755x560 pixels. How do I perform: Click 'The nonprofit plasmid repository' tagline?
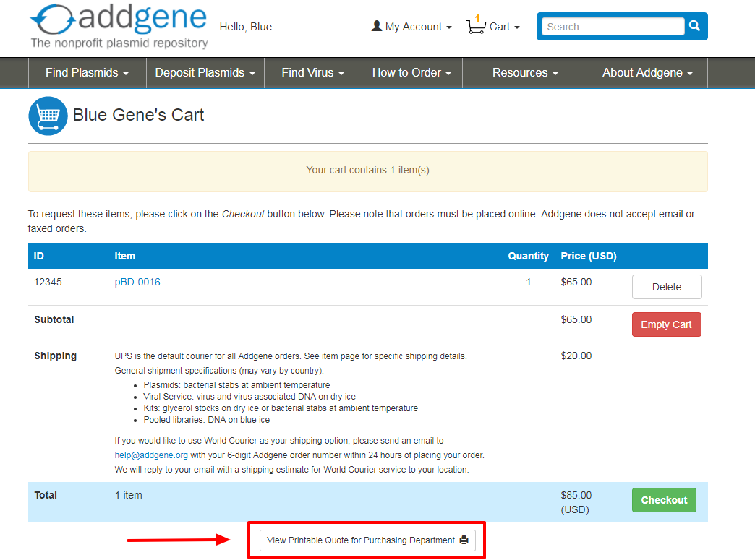(119, 43)
